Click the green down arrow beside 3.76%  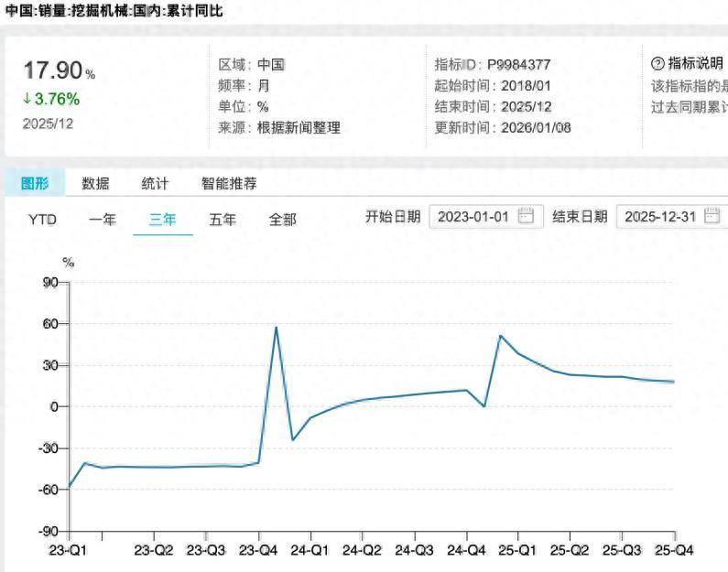(x=27, y=99)
